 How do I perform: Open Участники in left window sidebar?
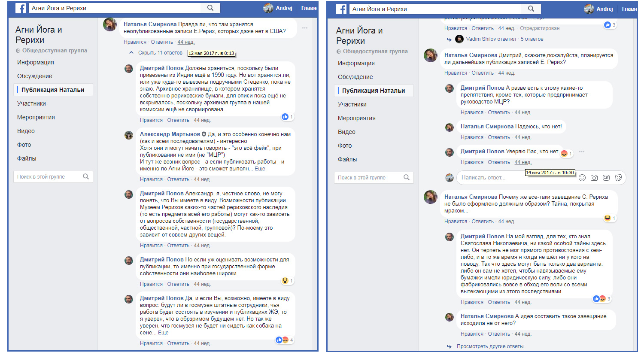pos(31,103)
